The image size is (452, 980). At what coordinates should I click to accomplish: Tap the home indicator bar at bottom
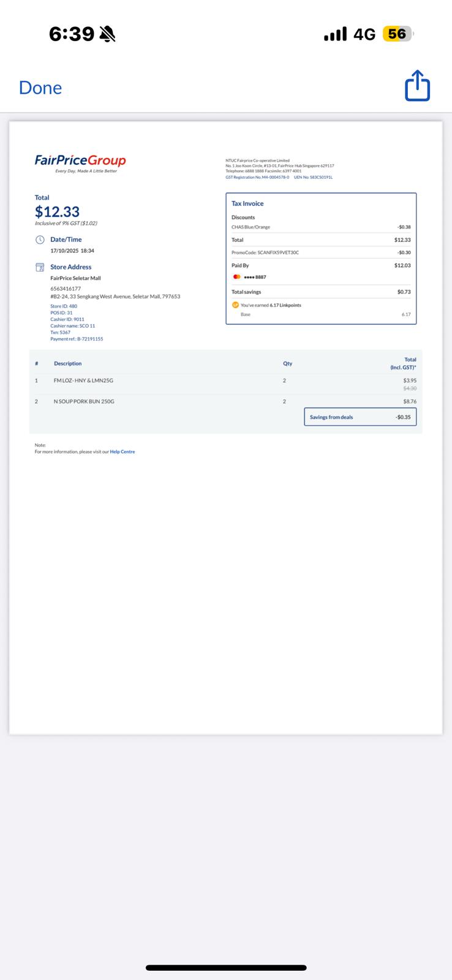coord(226,968)
